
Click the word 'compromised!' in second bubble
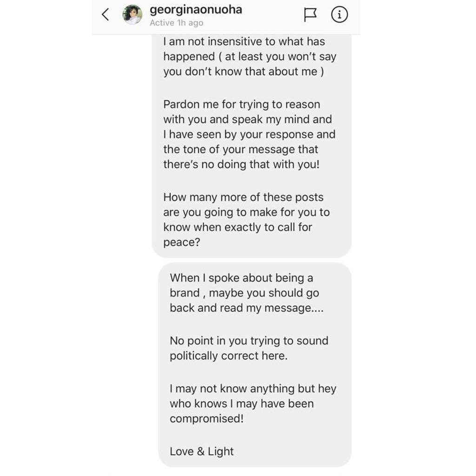point(206,419)
